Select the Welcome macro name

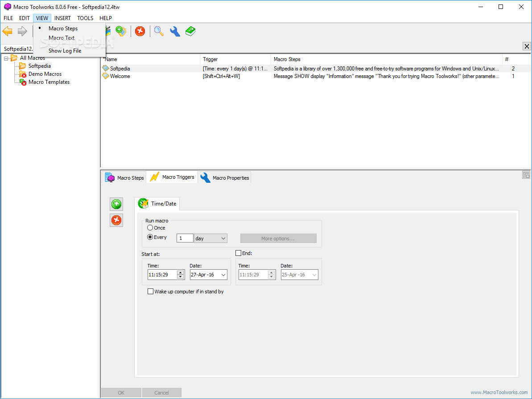click(120, 76)
